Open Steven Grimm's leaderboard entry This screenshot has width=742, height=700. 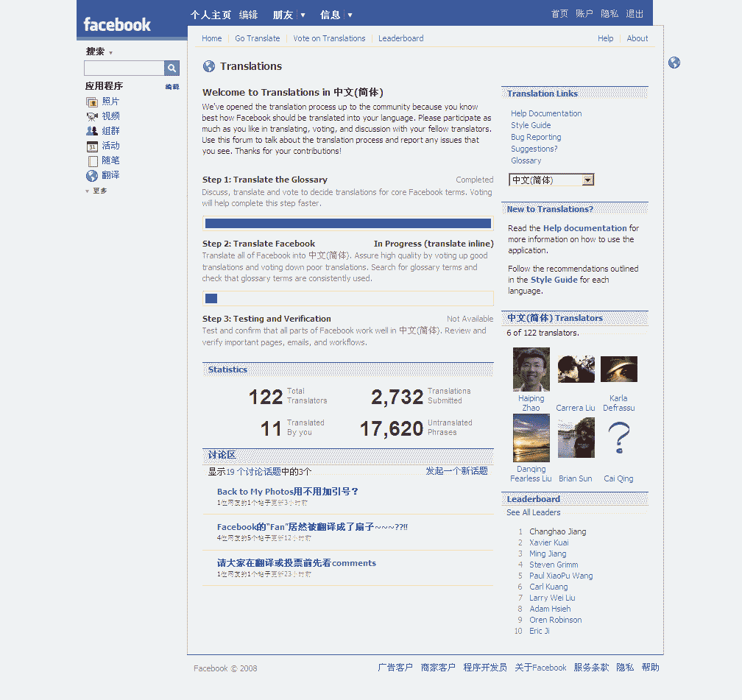click(554, 565)
